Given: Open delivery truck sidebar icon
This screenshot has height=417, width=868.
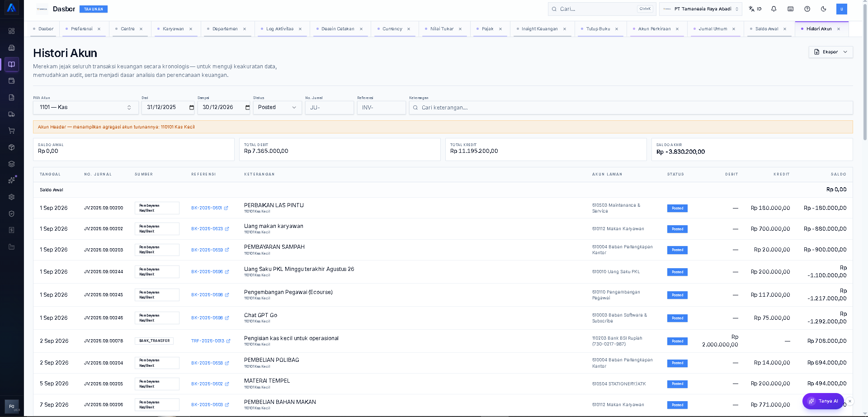Looking at the screenshot, I should coord(12,114).
